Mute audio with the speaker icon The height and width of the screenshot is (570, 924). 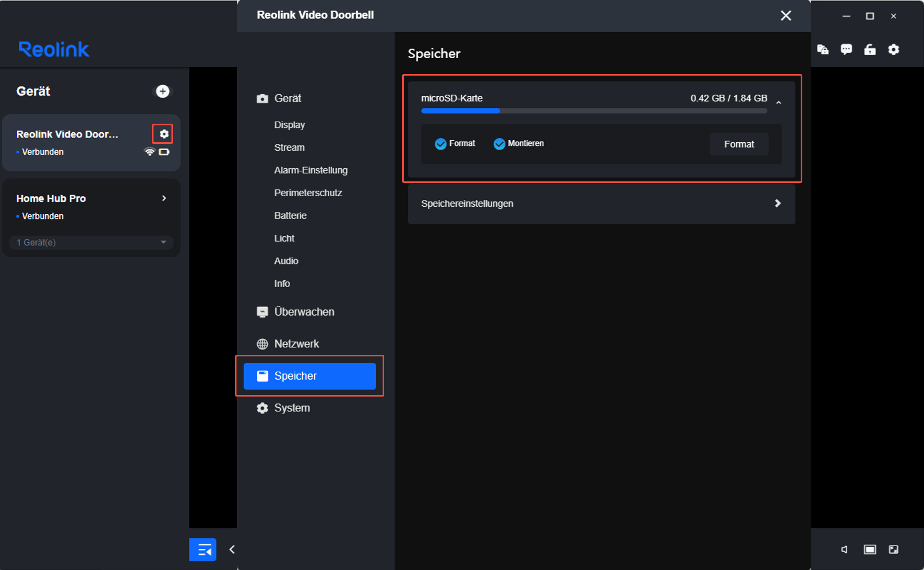(x=845, y=550)
